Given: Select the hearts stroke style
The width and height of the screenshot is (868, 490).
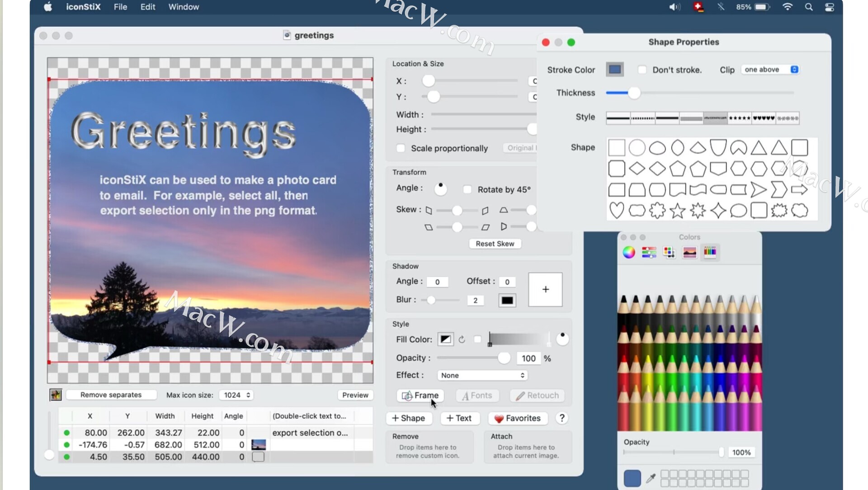Looking at the screenshot, I should pyautogui.click(x=764, y=118).
